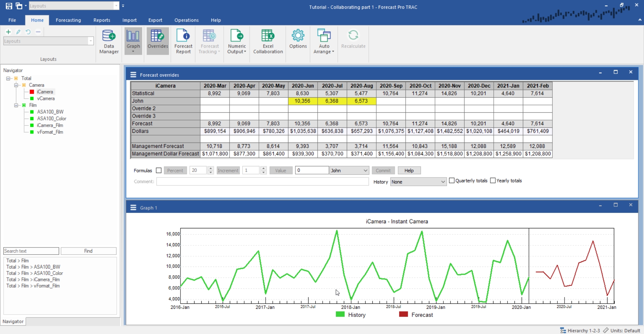Open the History dropdown set to None
644x334 pixels.
(x=443, y=182)
